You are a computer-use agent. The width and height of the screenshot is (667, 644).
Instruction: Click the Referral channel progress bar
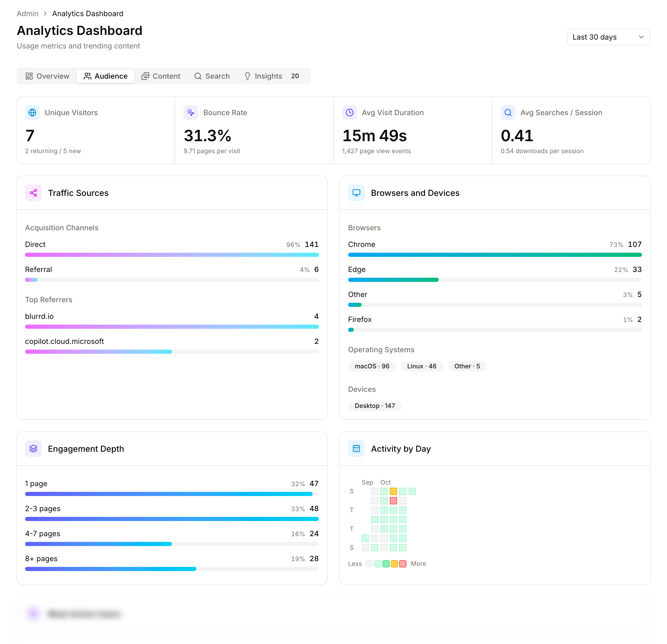(172, 280)
